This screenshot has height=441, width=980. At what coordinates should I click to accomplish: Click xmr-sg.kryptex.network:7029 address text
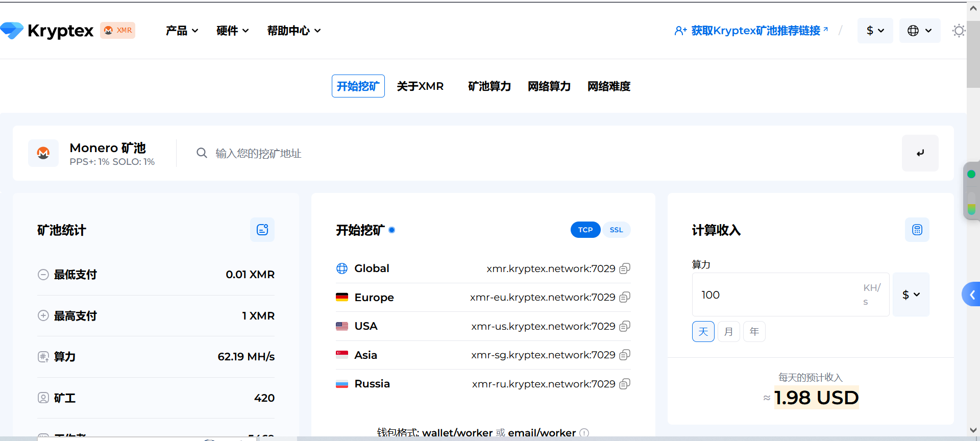(543, 355)
